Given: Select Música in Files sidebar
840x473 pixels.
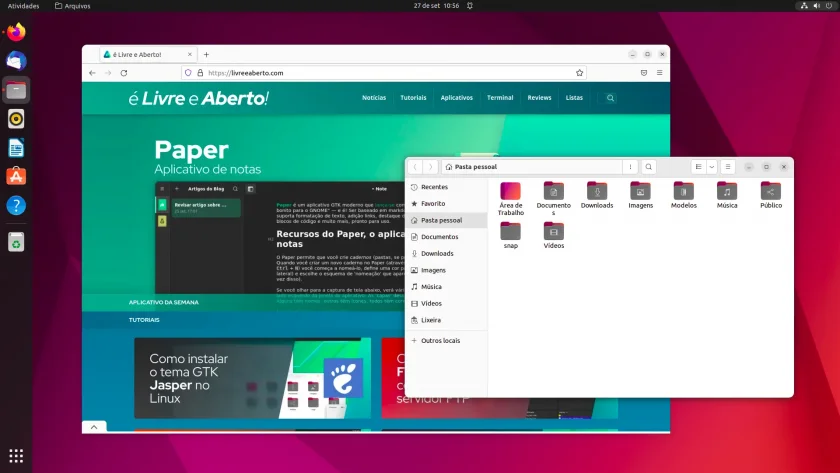Looking at the screenshot, I should (447, 287).
